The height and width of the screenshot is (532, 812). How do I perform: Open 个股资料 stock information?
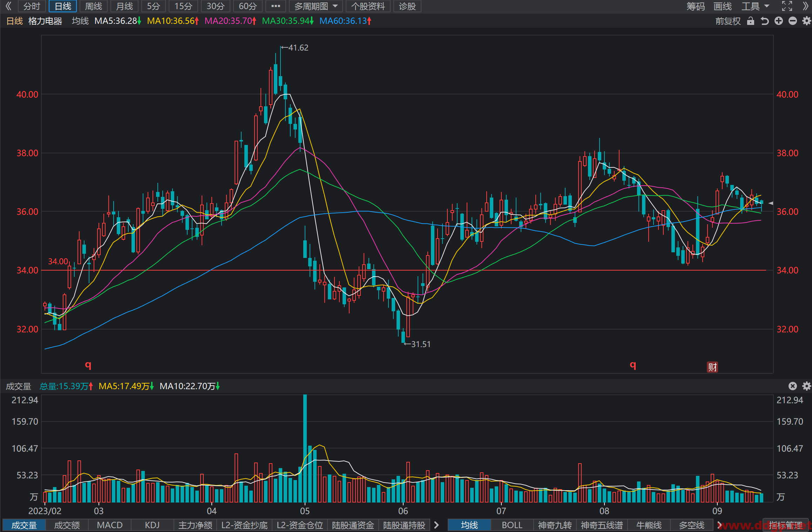click(x=368, y=6)
